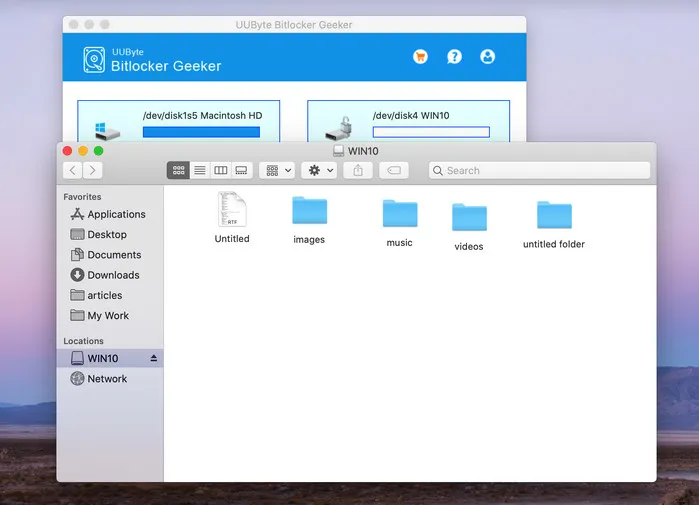Viewport: 699px width, 505px height.
Task: Click the Edit Tags toolbar button
Action: click(x=394, y=170)
